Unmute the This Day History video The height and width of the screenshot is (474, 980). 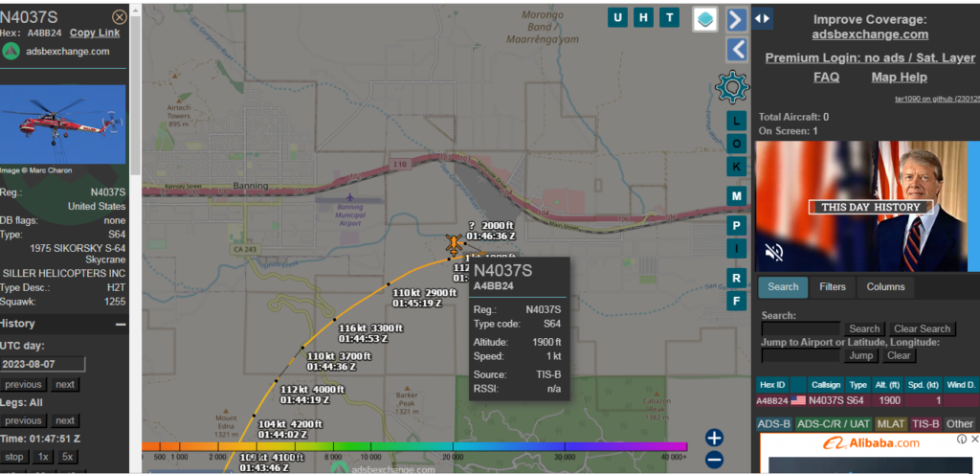[773, 252]
